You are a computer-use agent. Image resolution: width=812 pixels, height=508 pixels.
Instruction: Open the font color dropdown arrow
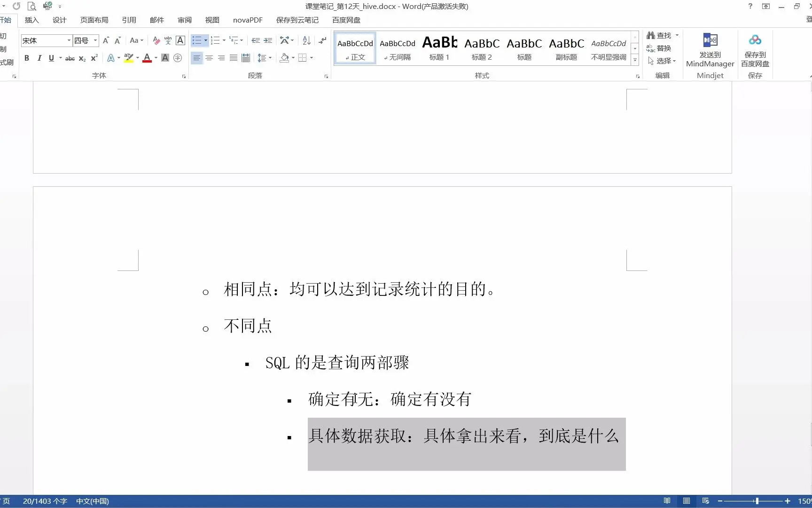pos(156,58)
